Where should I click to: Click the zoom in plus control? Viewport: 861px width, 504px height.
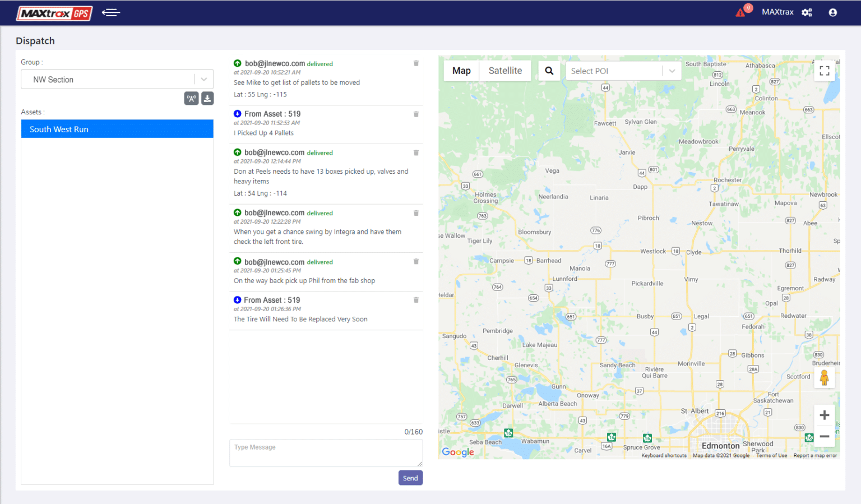[825, 415]
